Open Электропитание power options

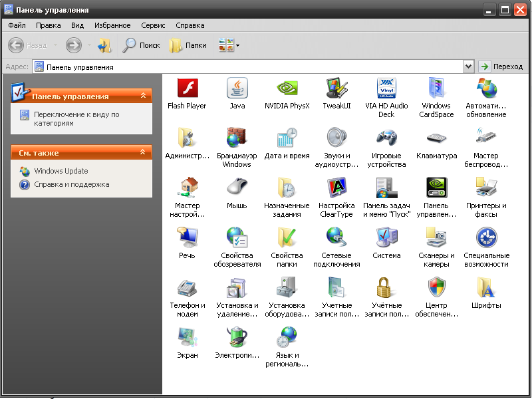(237, 342)
